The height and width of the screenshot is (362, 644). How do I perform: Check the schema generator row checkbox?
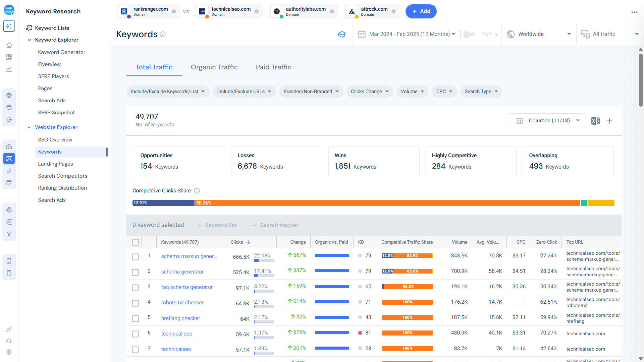tap(135, 272)
